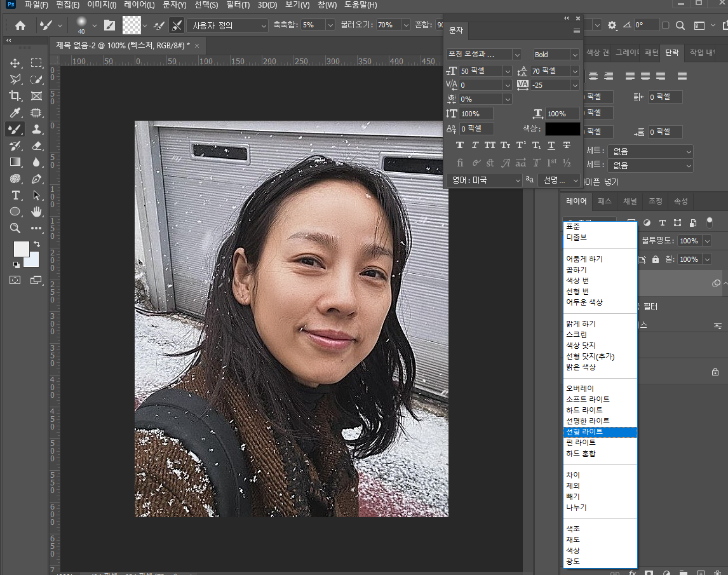Toggle underline formatting in Character panel
728x575 pixels.
coord(551,145)
